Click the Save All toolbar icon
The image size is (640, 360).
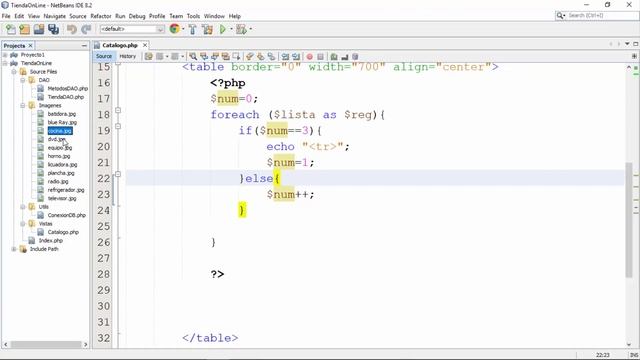click(x=53, y=29)
